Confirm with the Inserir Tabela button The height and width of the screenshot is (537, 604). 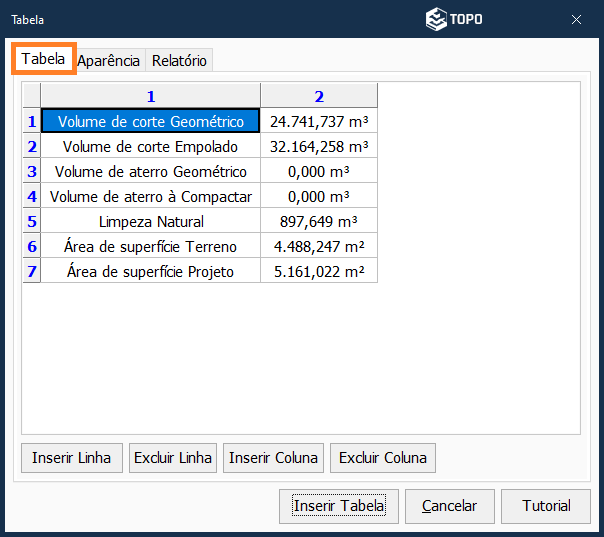tap(339, 506)
